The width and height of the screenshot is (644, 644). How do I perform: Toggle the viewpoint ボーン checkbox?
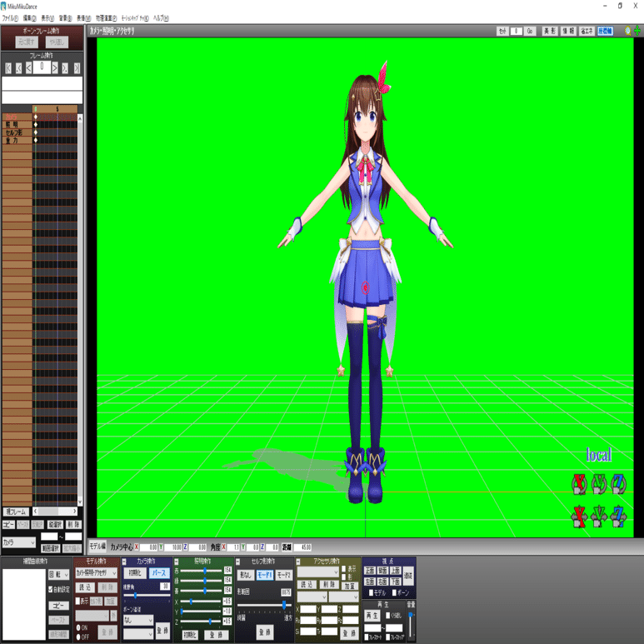point(394,592)
